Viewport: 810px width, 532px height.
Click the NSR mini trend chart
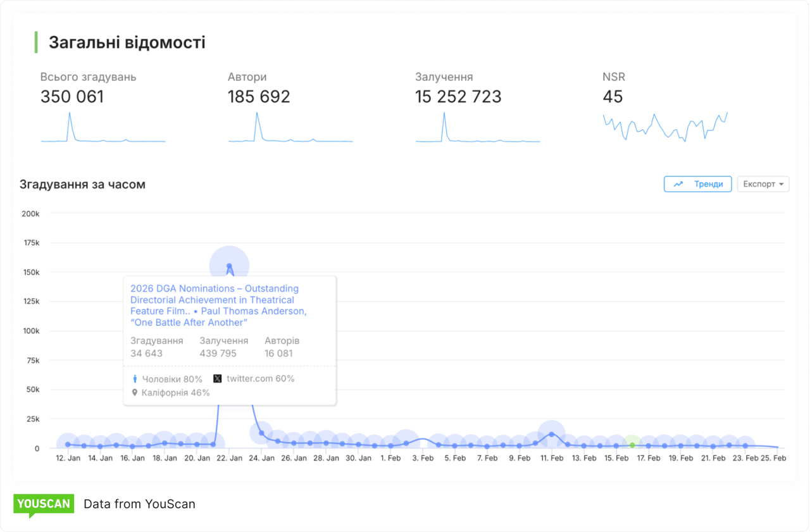coord(664,125)
